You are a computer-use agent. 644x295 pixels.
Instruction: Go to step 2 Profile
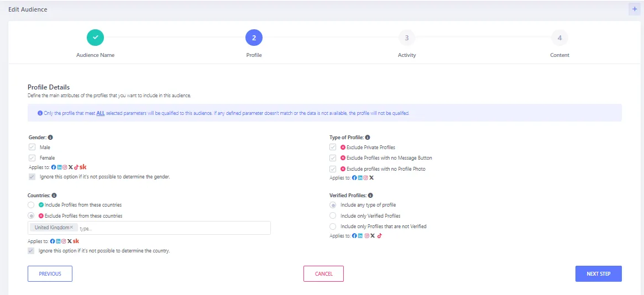pyautogui.click(x=254, y=38)
